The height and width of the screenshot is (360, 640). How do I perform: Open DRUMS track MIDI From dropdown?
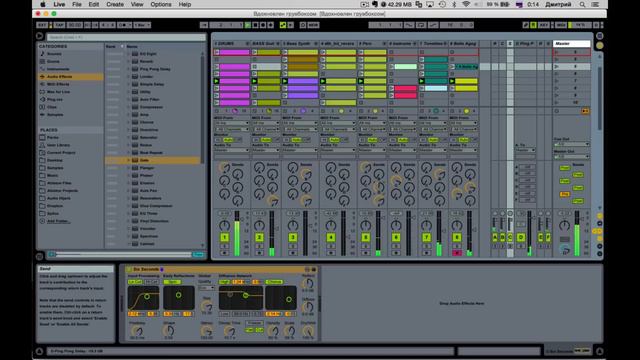231,123
